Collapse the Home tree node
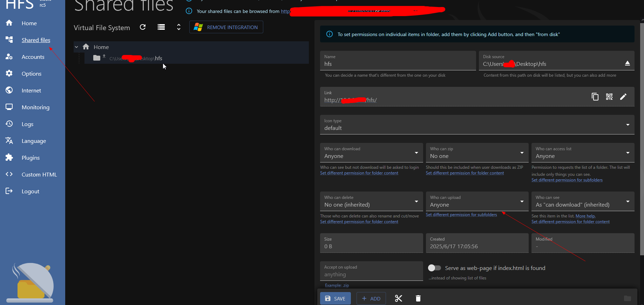The height and width of the screenshot is (305, 644). coord(76,47)
